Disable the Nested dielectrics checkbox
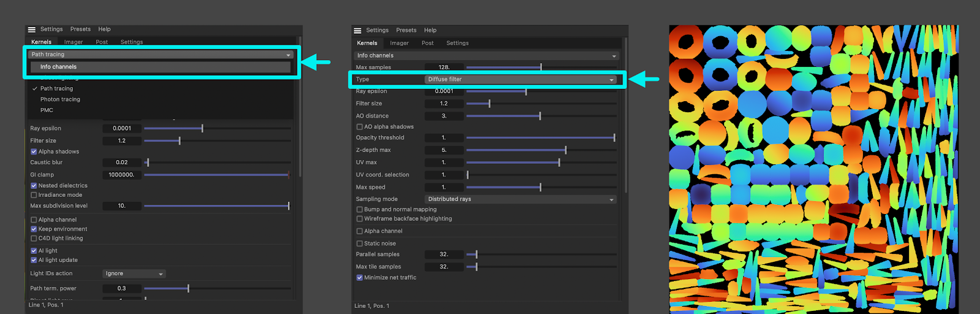This screenshot has height=314, width=980. [x=34, y=186]
